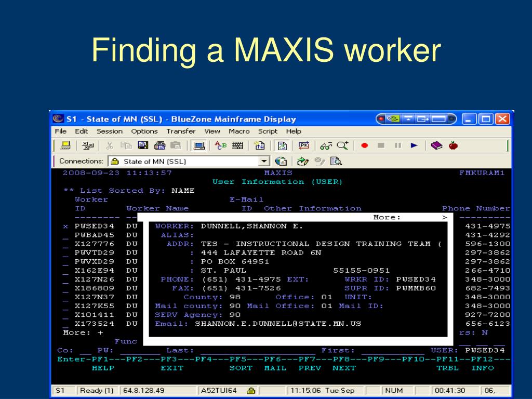Screen dimensions: 532x399
Task: Click selection field beside PWBAD45
Action: tap(65, 235)
